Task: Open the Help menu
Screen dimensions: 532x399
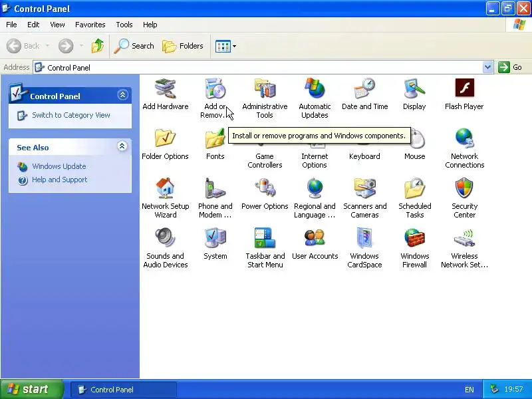Action: point(150,25)
